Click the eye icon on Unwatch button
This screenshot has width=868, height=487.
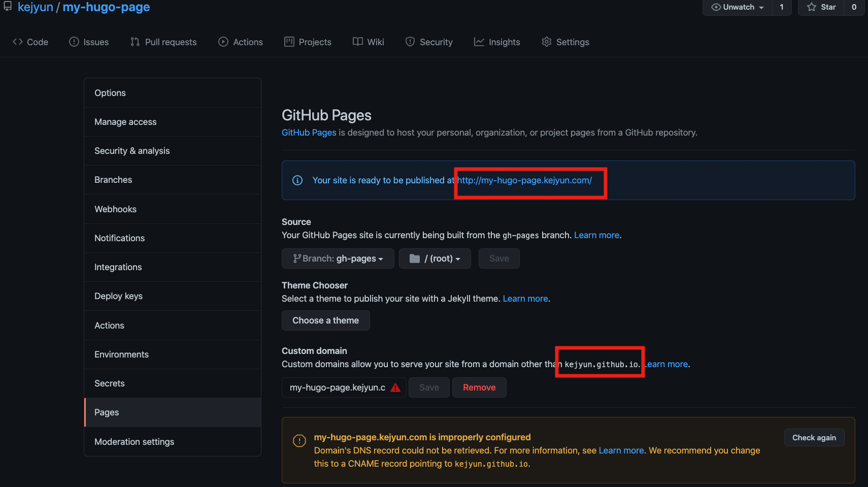tap(716, 7)
